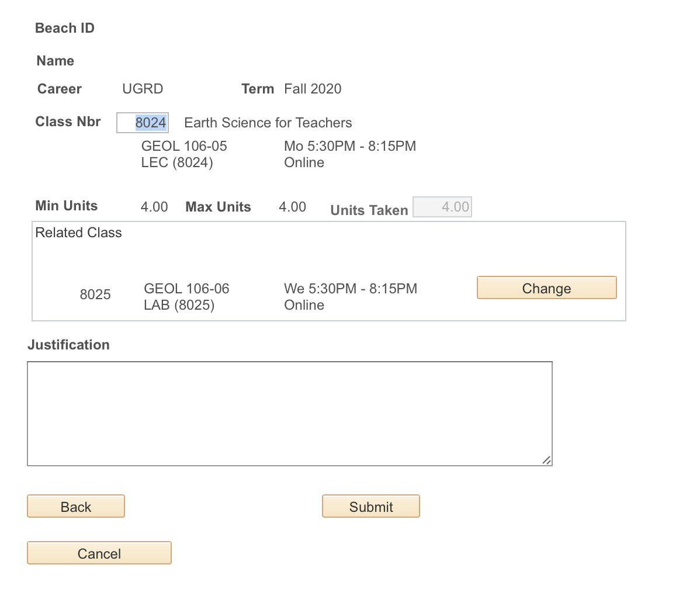Click the 'Justification' label
700x589 pixels.
click(x=68, y=345)
